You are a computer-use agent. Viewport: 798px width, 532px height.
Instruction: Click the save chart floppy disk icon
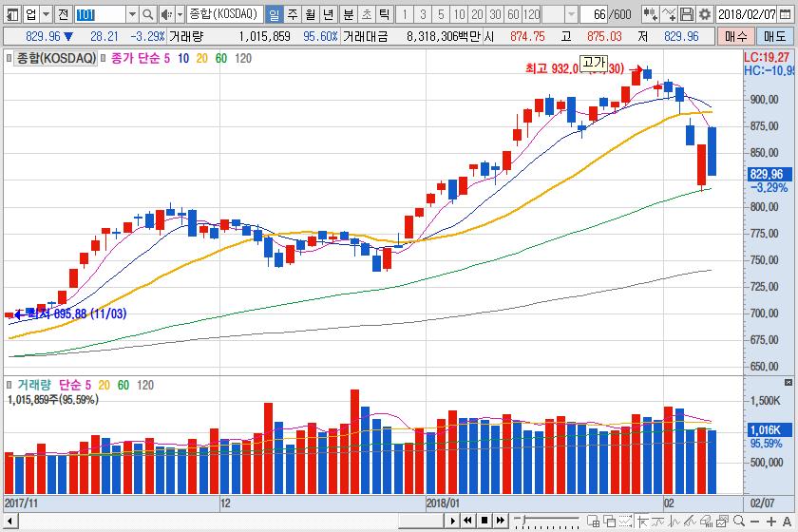[687, 14]
